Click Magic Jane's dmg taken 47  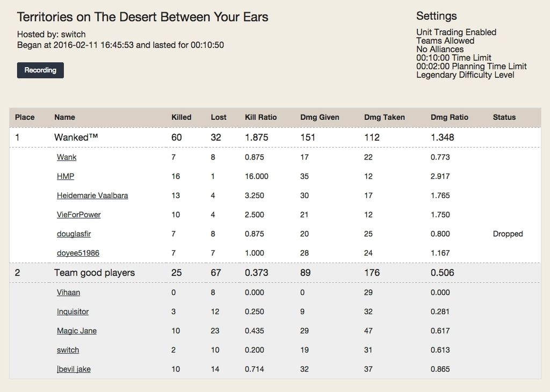pos(368,331)
